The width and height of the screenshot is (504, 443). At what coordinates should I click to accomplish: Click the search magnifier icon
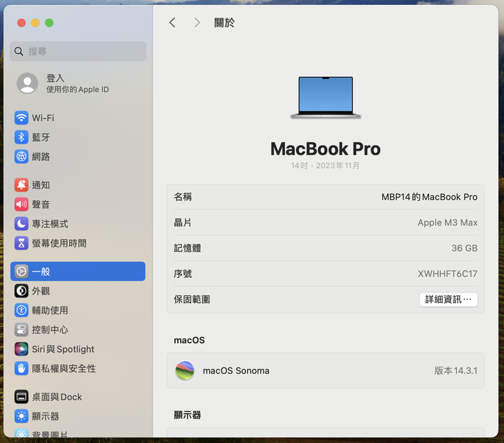[x=19, y=51]
